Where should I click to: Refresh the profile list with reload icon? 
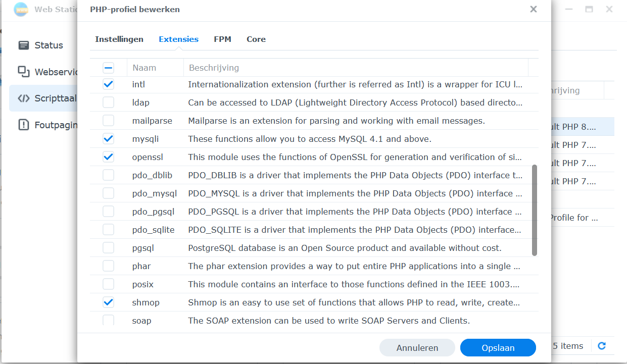(601, 346)
